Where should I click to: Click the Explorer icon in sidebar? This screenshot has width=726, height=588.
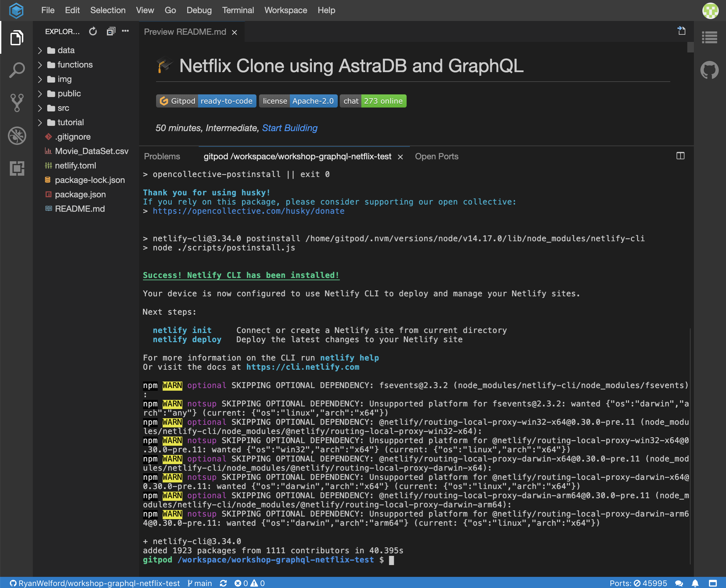tap(16, 37)
